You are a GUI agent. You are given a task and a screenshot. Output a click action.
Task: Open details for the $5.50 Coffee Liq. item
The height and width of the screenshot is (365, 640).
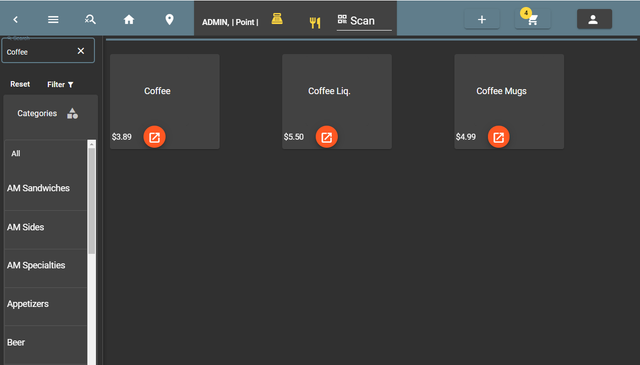(x=327, y=137)
